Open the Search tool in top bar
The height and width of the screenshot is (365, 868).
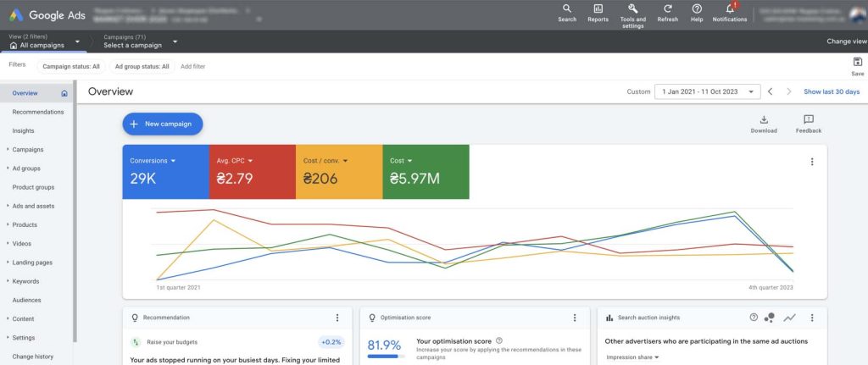click(567, 9)
